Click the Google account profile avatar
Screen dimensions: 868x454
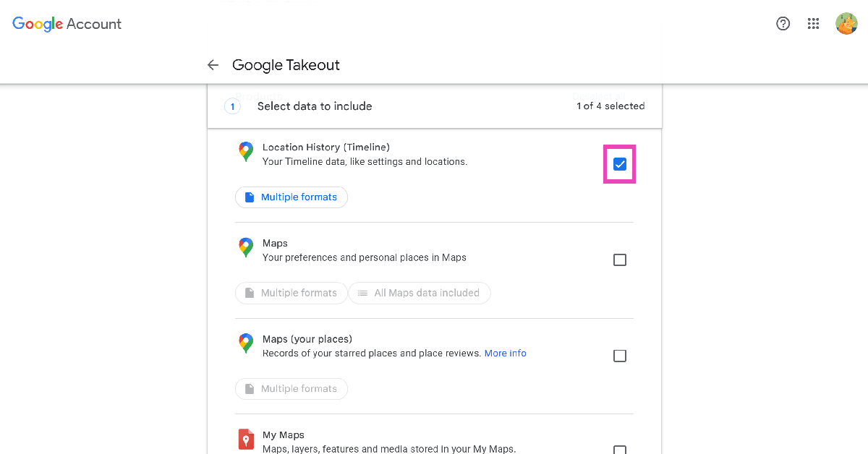(846, 24)
